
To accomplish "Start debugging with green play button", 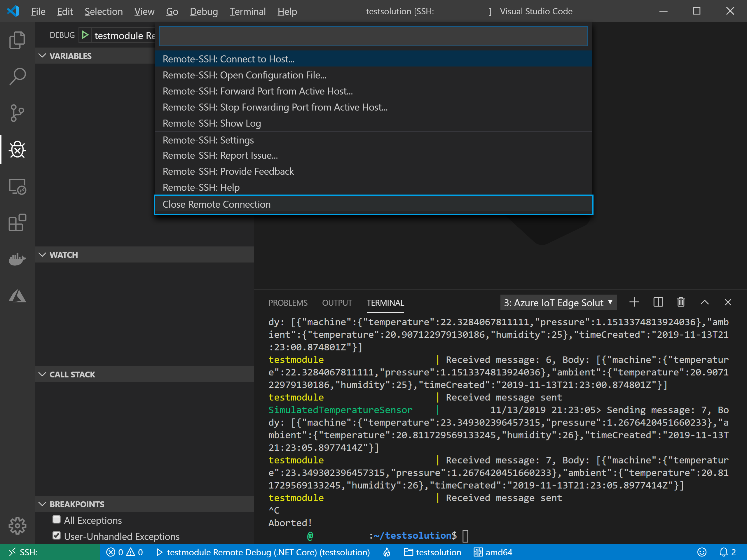I will pos(85,35).
